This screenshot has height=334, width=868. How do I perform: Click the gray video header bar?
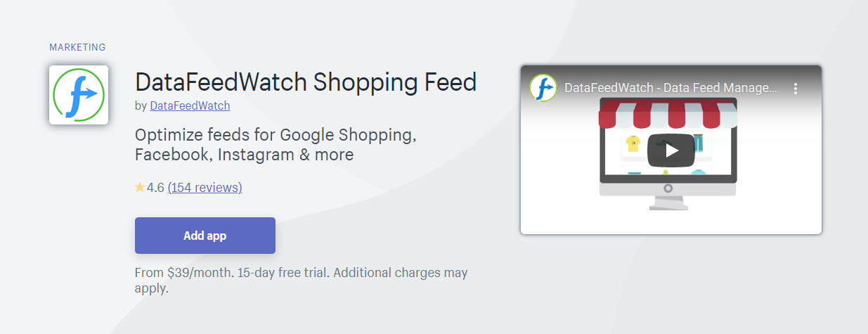tap(671, 89)
